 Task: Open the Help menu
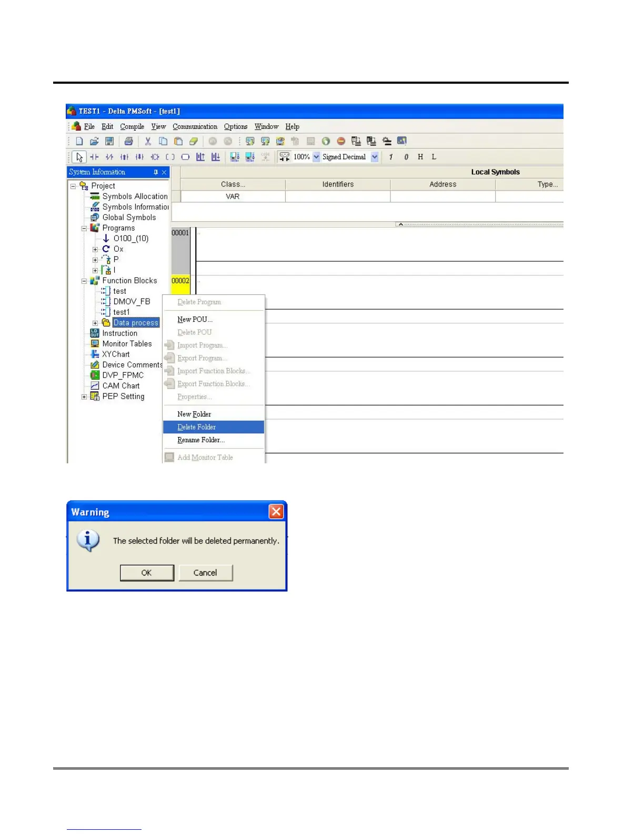(x=293, y=127)
